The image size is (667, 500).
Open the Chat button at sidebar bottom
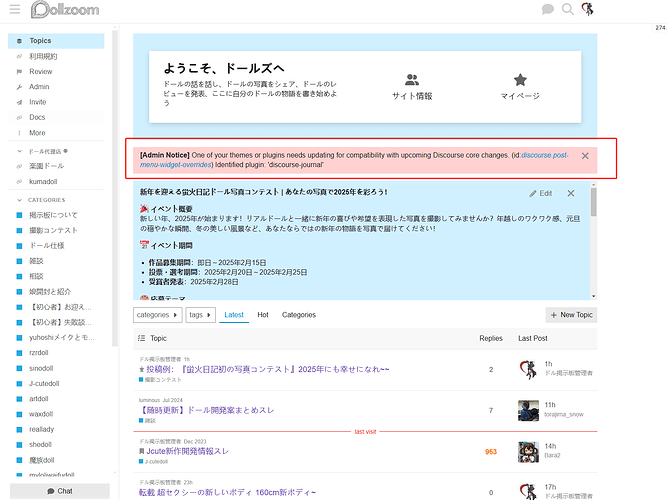(60, 491)
